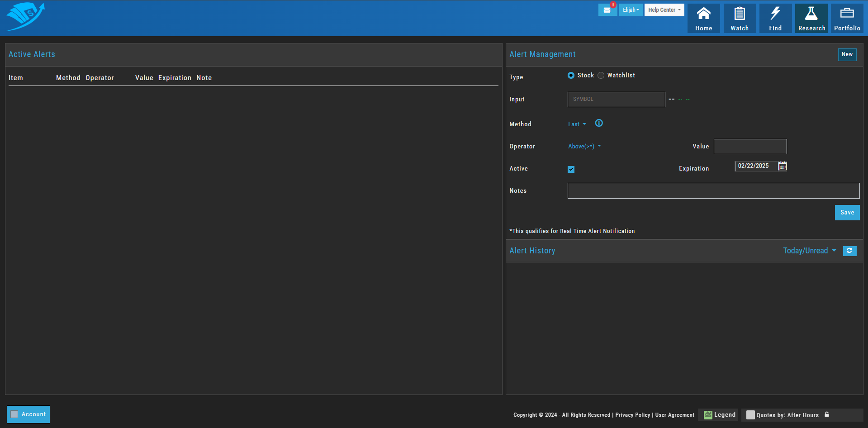
Task: Sort by the Item column header
Action: click(16, 78)
